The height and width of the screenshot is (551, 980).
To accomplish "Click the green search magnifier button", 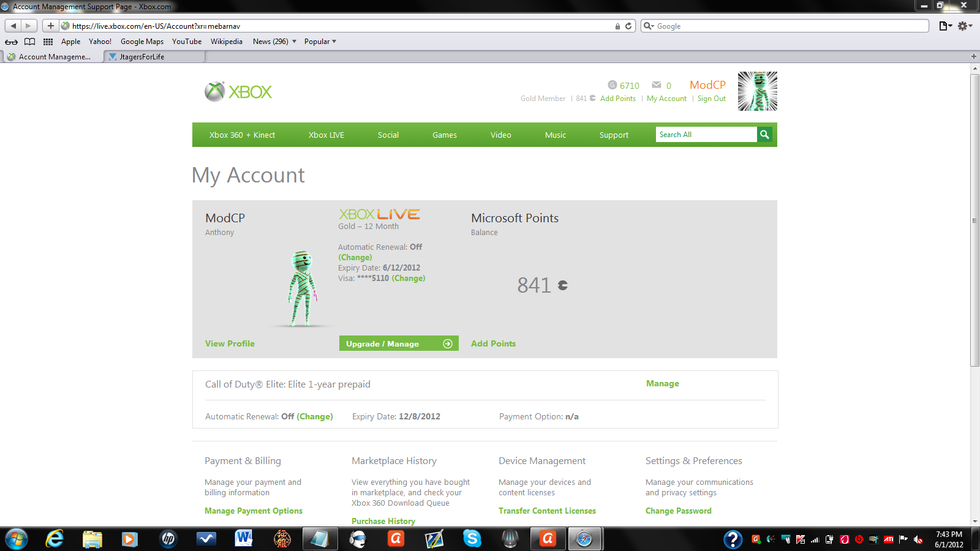I will [x=764, y=135].
